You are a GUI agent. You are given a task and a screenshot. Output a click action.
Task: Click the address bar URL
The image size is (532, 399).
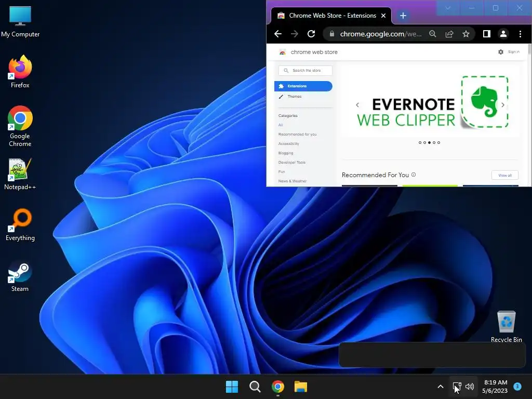[x=381, y=34]
